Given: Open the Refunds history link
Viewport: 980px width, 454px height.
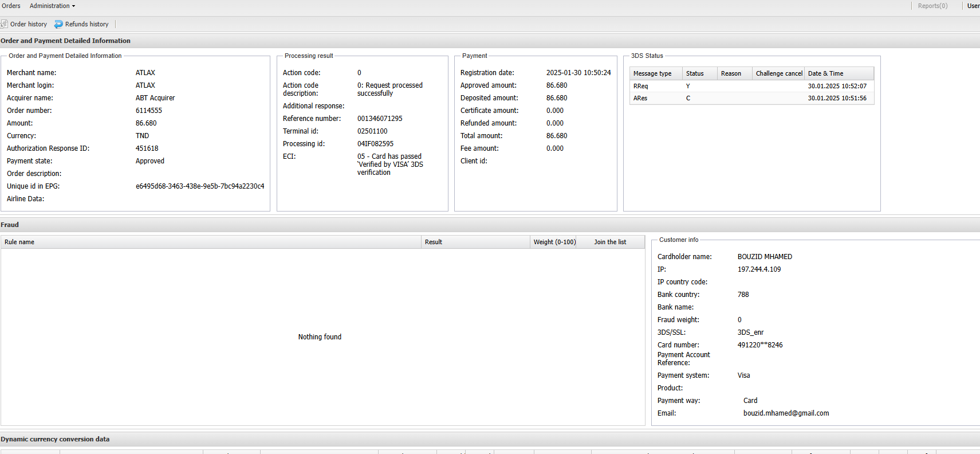Looking at the screenshot, I should (x=86, y=24).
